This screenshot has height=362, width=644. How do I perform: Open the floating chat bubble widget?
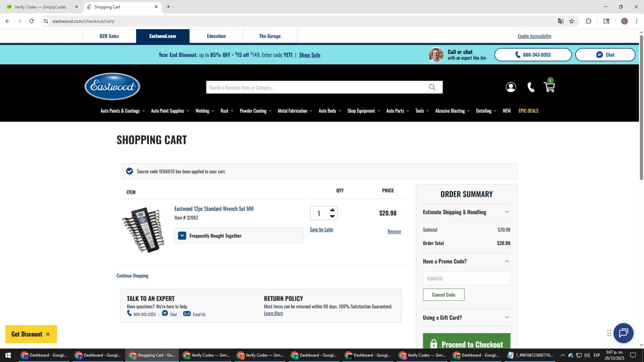coord(623,333)
